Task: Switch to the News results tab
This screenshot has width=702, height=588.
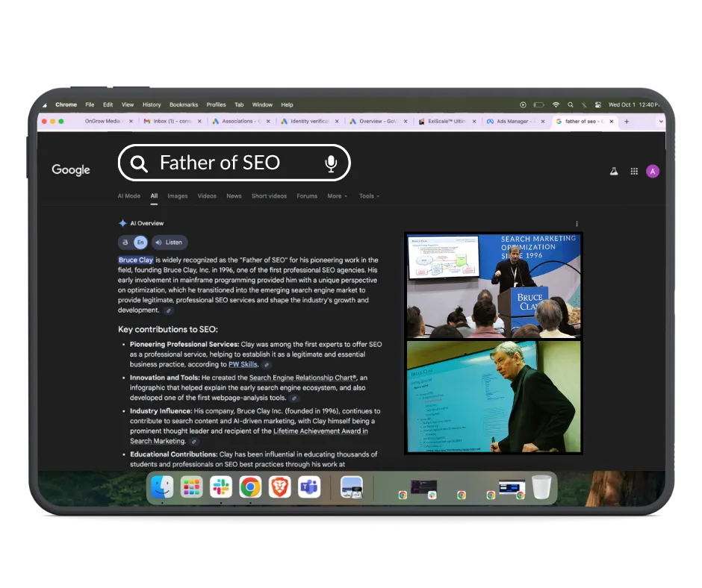Action: point(234,196)
